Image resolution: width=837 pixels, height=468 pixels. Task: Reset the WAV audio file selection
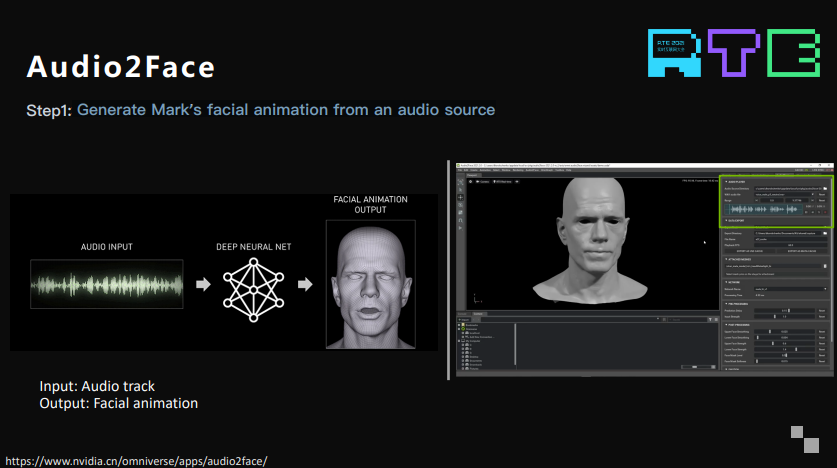click(x=822, y=195)
